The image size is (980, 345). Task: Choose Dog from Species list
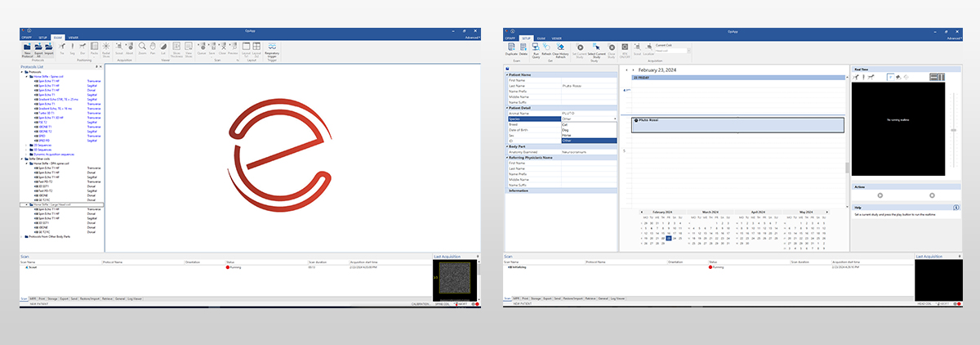(x=590, y=130)
